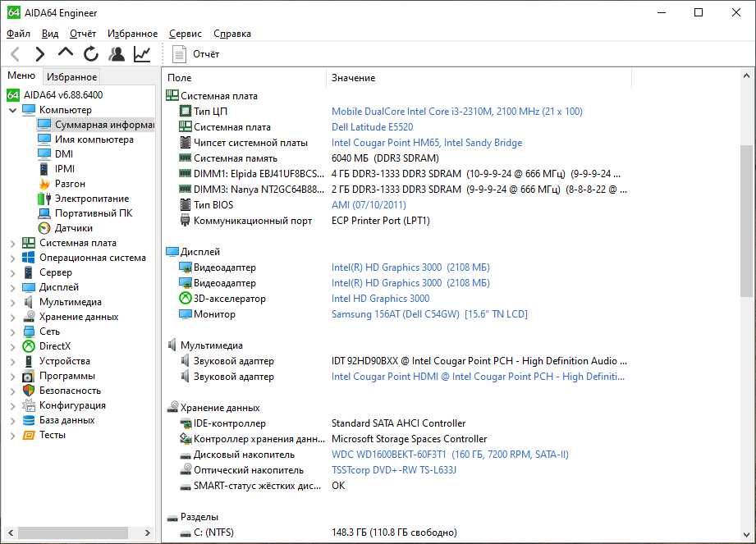Screen dimensions: 756x544
Task: Click the AIDA64 v6.88.6400 root icon
Action: (x=13, y=95)
